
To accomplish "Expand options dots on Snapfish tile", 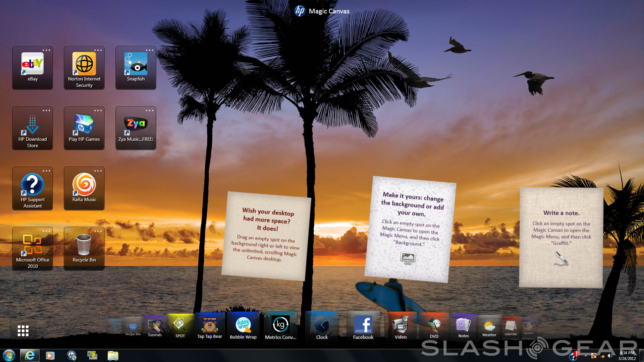I will click(x=150, y=50).
